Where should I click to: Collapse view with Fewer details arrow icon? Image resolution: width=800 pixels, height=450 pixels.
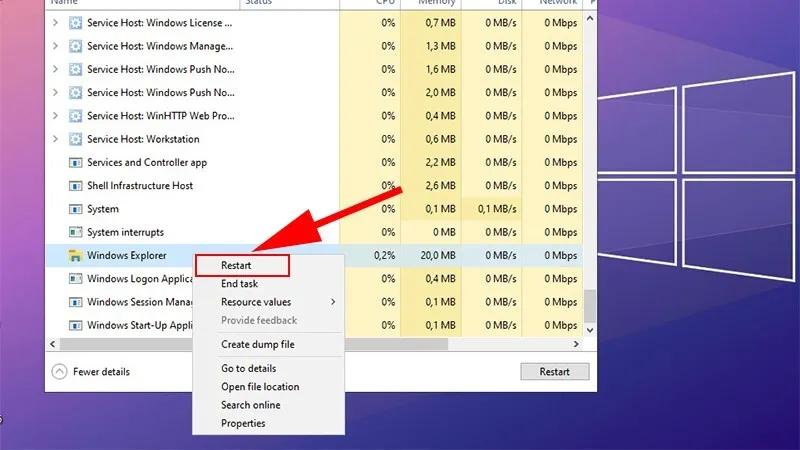[x=59, y=371]
